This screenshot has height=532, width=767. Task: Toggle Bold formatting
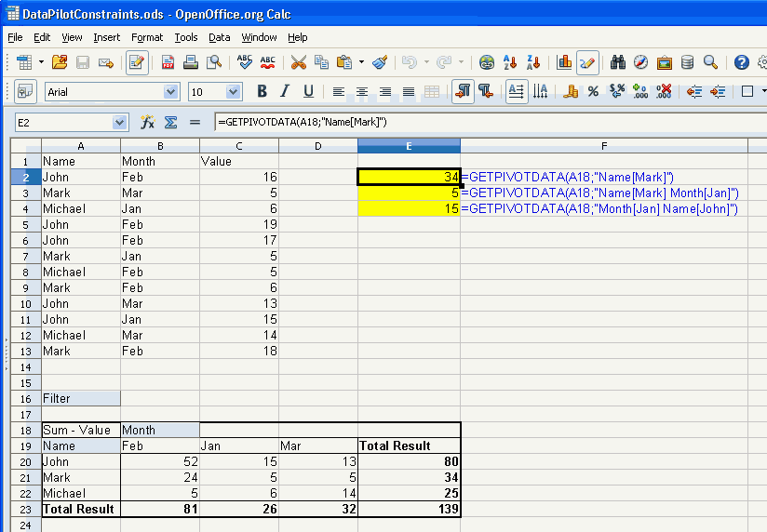[x=262, y=91]
